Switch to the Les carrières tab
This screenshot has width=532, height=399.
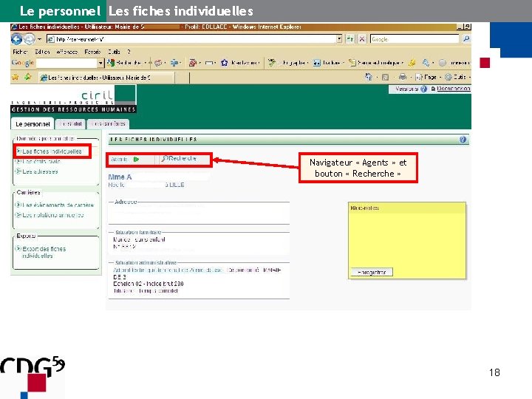[x=108, y=124]
